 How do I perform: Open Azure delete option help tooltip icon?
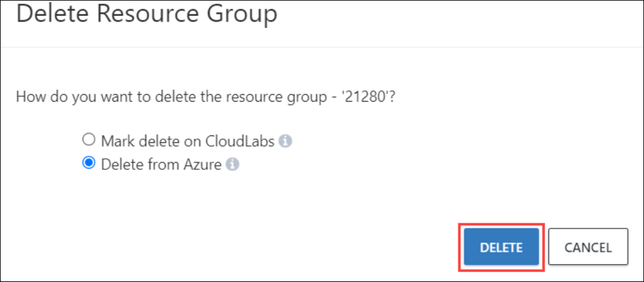233,164
